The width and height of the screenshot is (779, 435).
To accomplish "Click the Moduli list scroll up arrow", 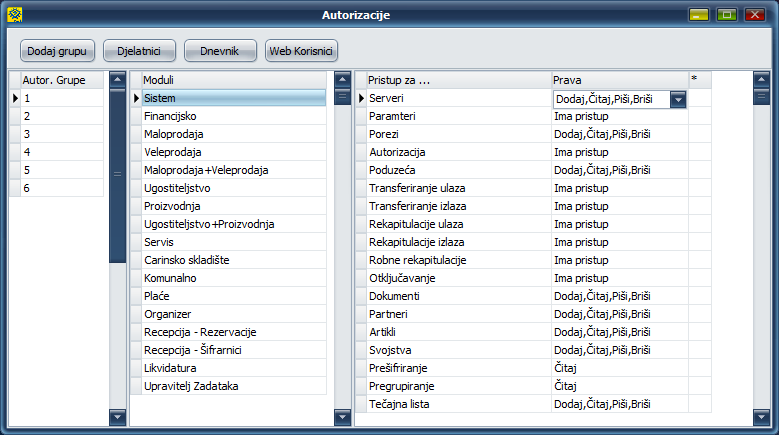I will [343, 79].
